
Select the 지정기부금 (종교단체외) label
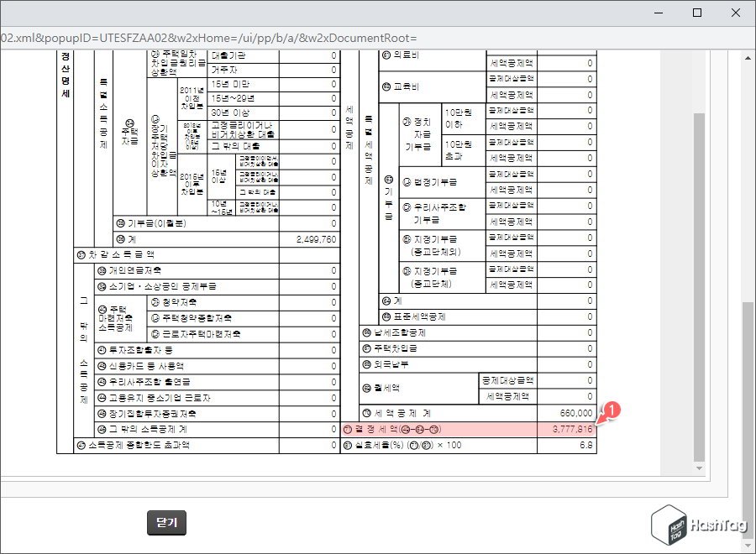click(x=432, y=246)
